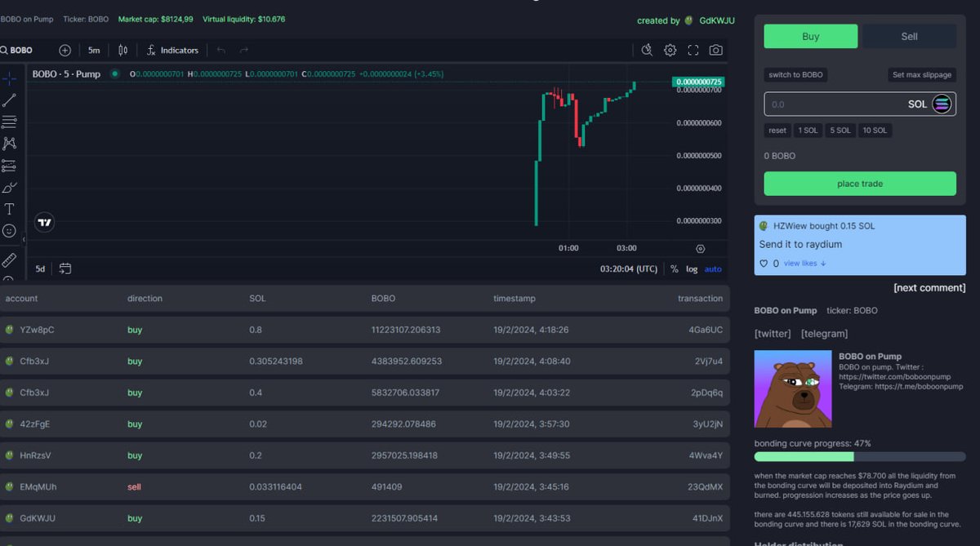Toggle percent scale on chart
980x546 pixels.
(x=674, y=269)
